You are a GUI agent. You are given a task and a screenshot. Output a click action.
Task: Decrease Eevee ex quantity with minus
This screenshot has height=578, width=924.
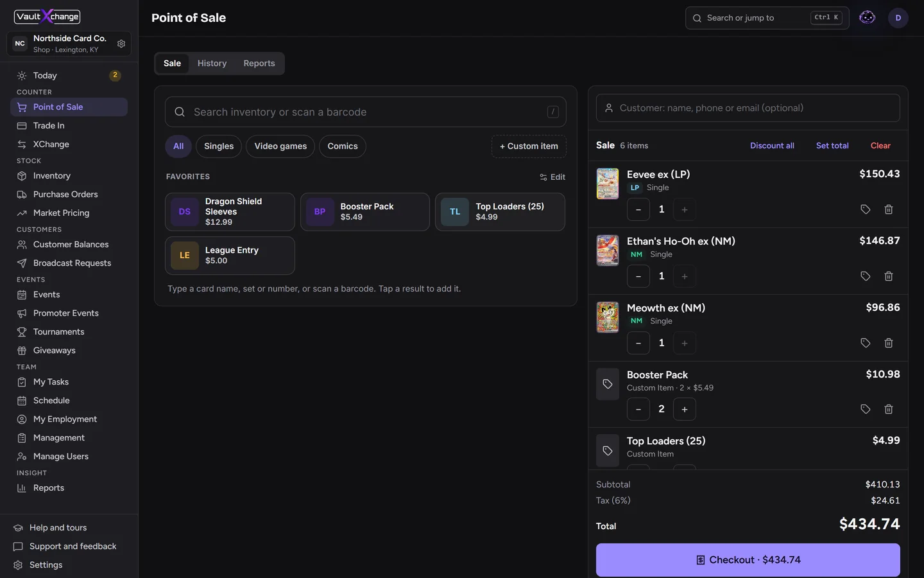(x=638, y=209)
